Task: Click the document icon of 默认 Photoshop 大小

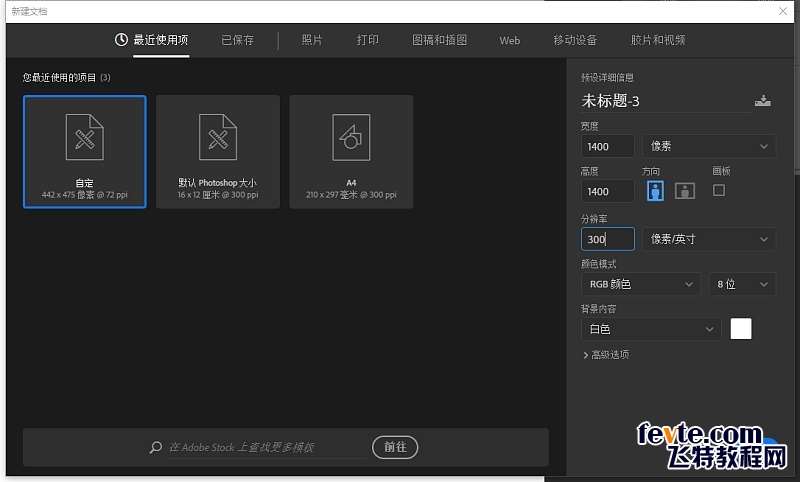Action: (218, 137)
